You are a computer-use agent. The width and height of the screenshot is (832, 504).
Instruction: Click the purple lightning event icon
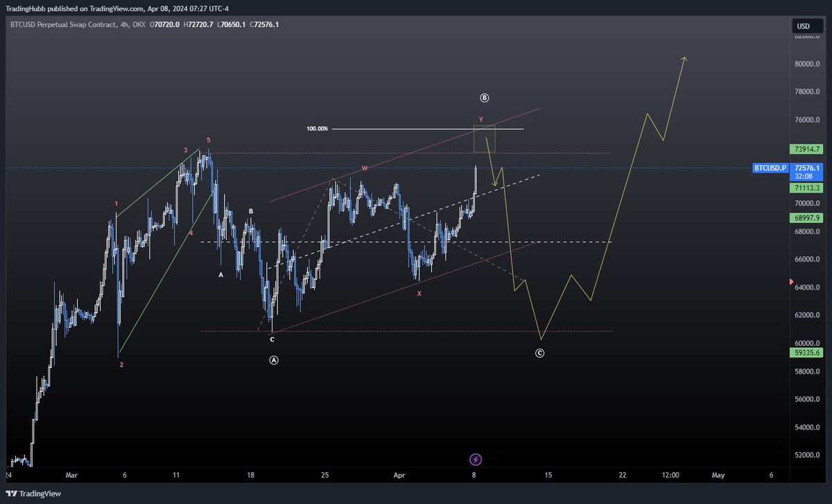click(x=476, y=459)
